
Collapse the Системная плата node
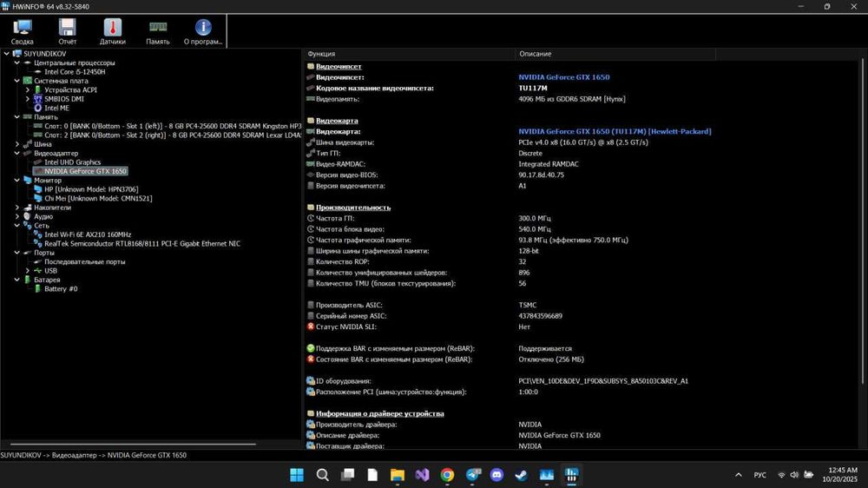[x=17, y=81]
